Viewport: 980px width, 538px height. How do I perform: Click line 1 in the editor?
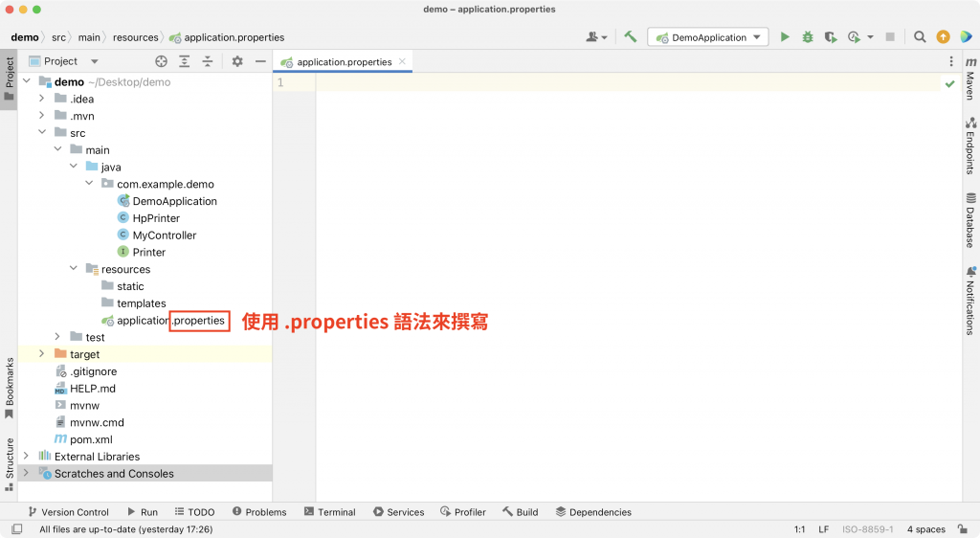coord(627,82)
